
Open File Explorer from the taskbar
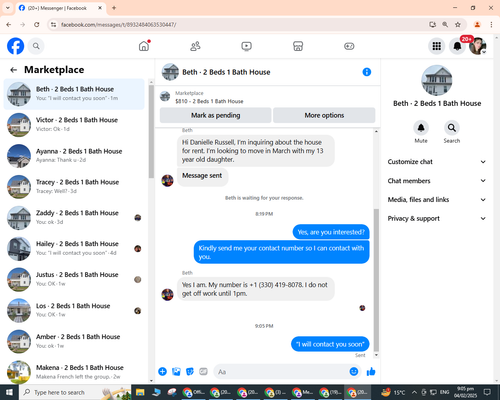pyautogui.click(x=140, y=392)
